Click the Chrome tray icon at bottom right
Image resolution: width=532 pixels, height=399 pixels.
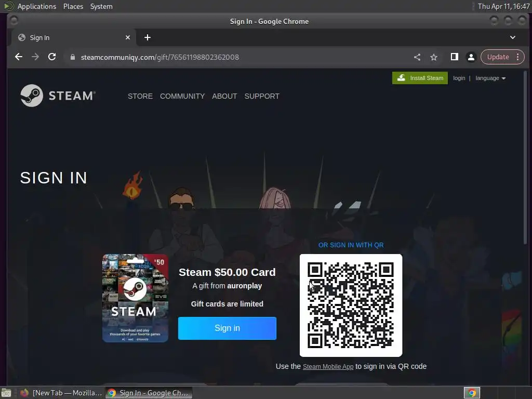pos(472,393)
